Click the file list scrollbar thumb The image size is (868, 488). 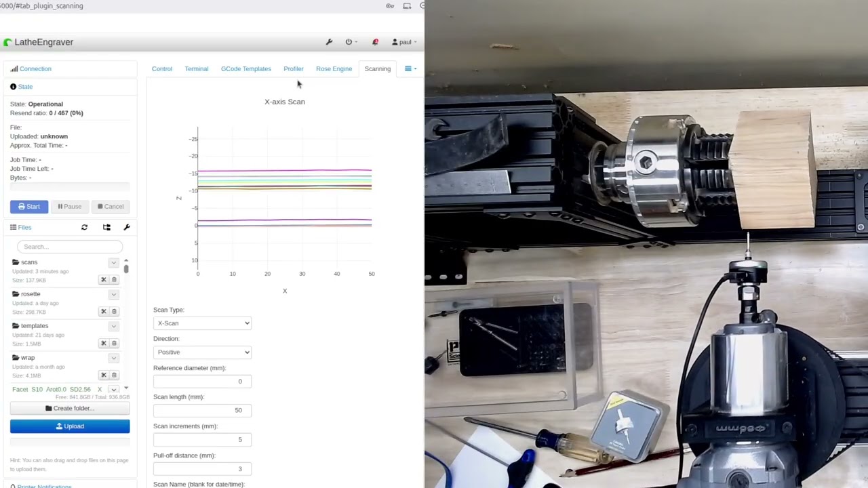(126, 269)
